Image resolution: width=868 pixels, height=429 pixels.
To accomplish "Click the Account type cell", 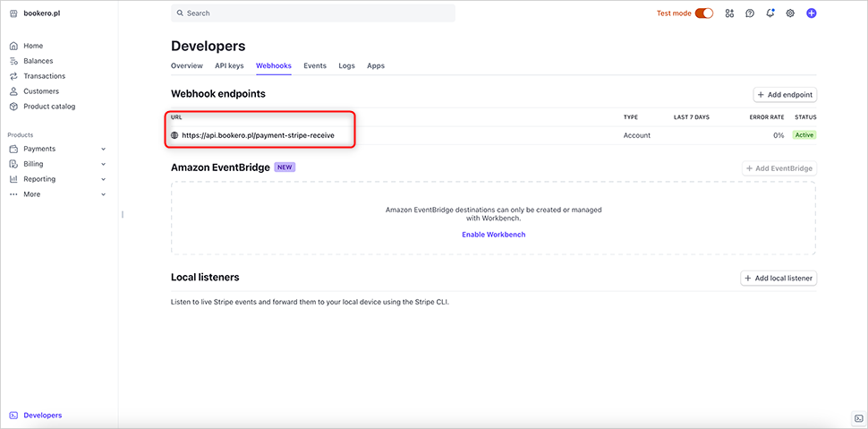I will coord(636,135).
